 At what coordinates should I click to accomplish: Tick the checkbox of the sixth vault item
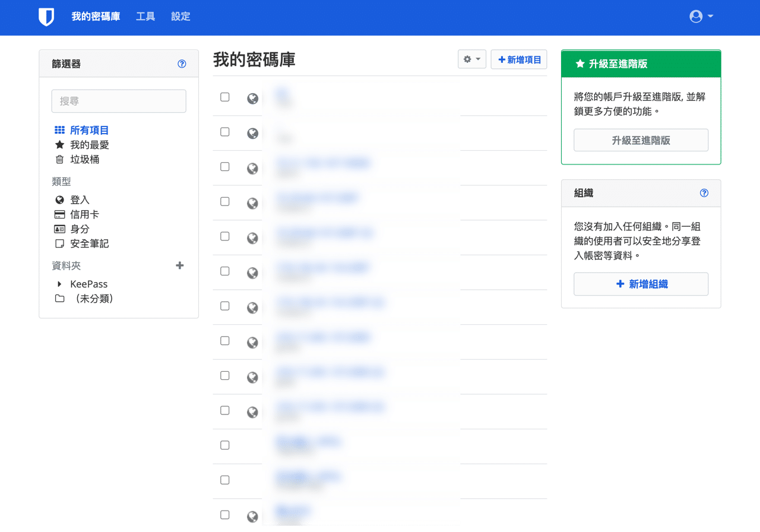click(225, 271)
